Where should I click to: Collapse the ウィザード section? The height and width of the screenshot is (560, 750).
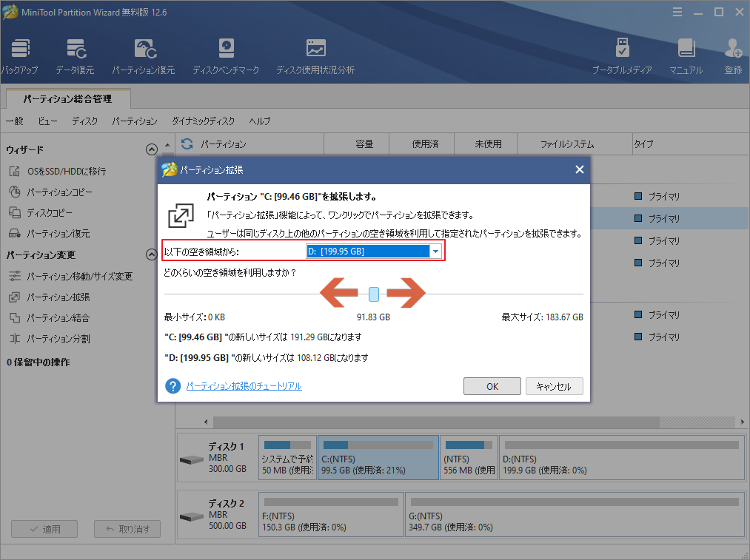pos(152,149)
